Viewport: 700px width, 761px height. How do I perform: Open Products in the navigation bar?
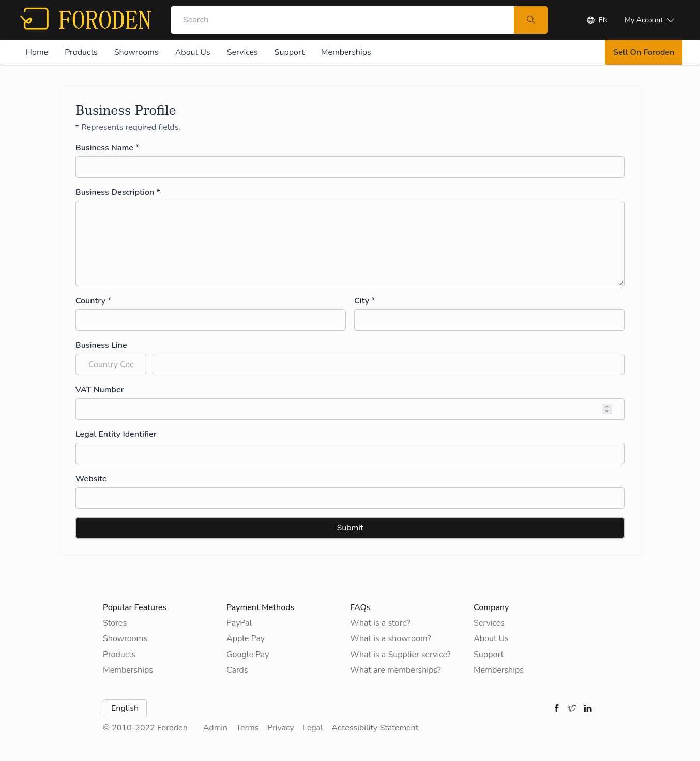tap(81, 52)
